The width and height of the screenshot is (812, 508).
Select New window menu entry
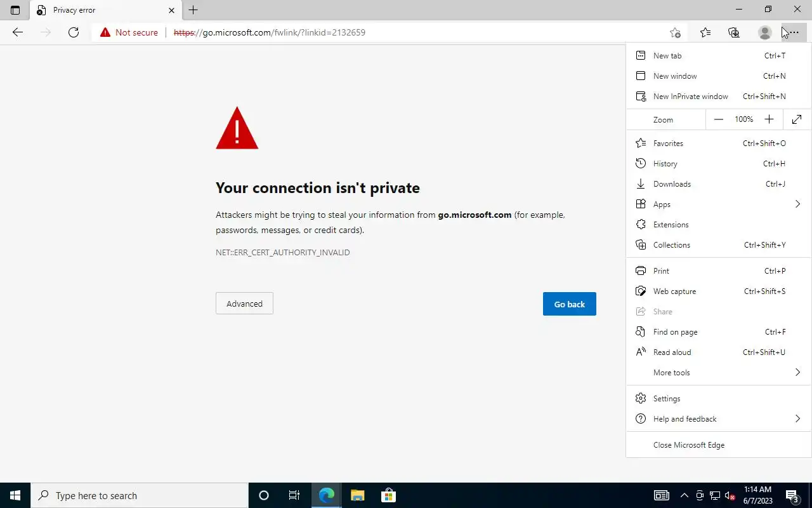(719, 76)
